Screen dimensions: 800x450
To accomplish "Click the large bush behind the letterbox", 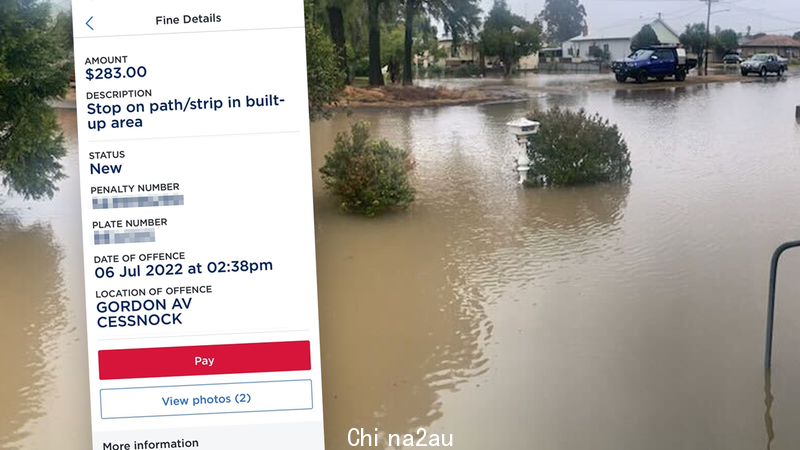I will (x=579, y=146).
